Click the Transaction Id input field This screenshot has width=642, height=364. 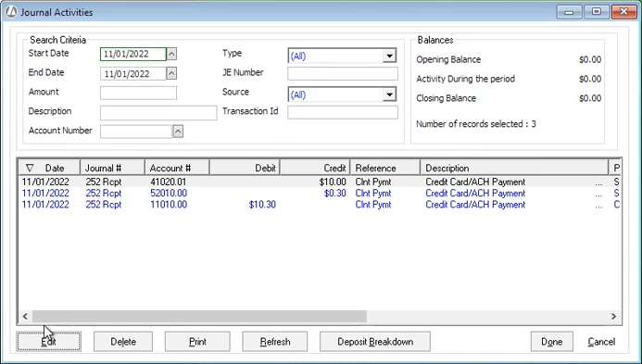point(343,113)
